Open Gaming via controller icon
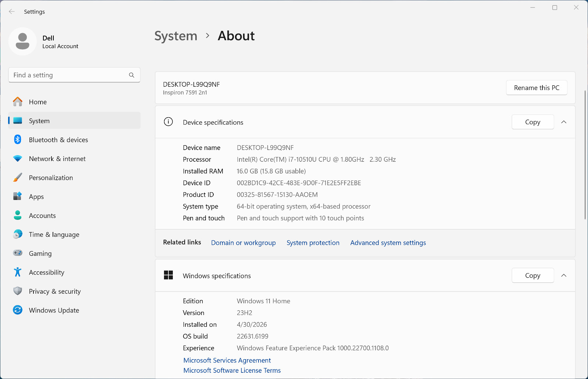The image size is (588, 379). tap(18, 253)
